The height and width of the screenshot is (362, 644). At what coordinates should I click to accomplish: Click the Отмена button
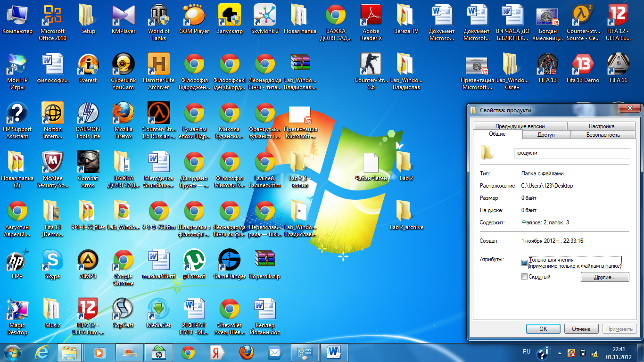pyautogui.click(x=581, y=329)
